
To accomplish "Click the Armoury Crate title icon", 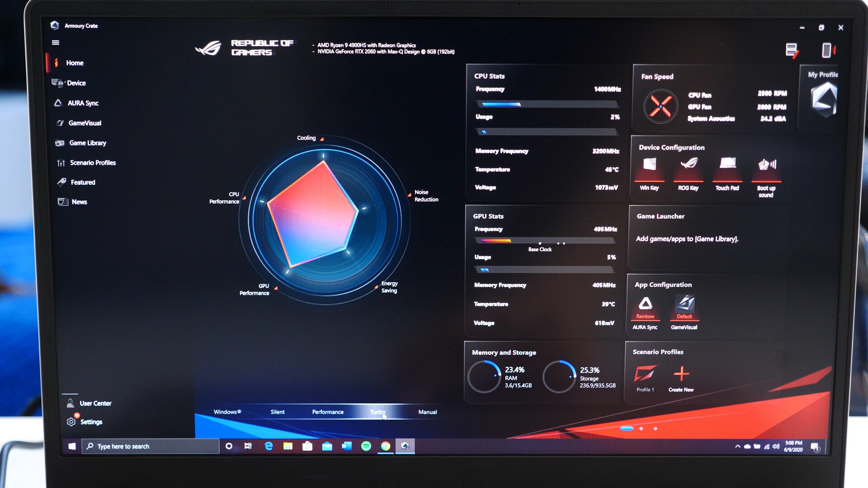I will (55, 26).
